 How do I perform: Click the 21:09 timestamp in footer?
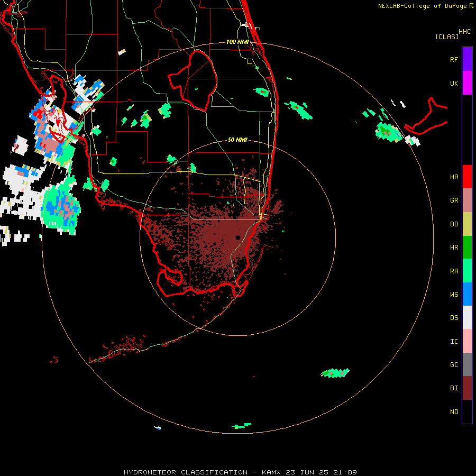(x=345, y=472)
